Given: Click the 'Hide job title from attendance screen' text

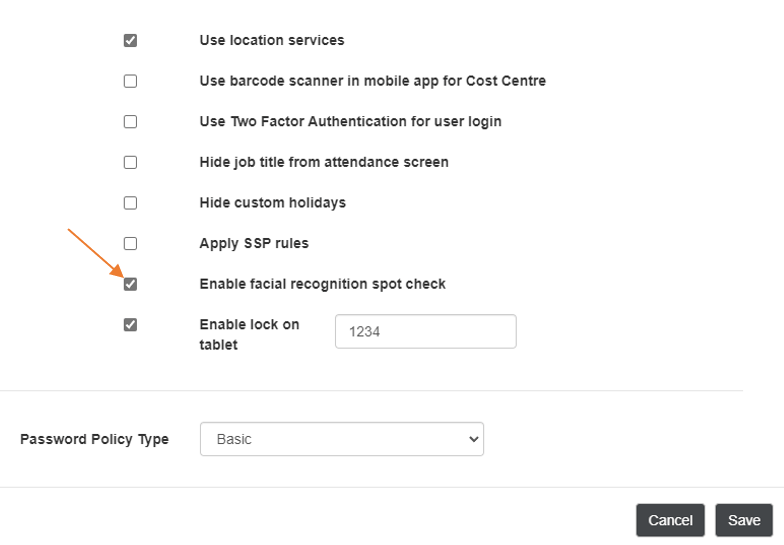Looking at the screenshot, I should 324,162.
